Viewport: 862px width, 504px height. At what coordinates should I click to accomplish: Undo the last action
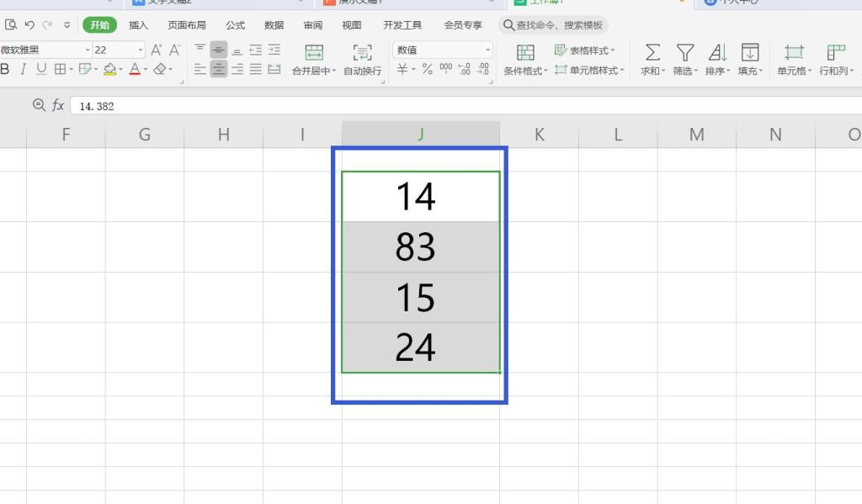point(29,24)
